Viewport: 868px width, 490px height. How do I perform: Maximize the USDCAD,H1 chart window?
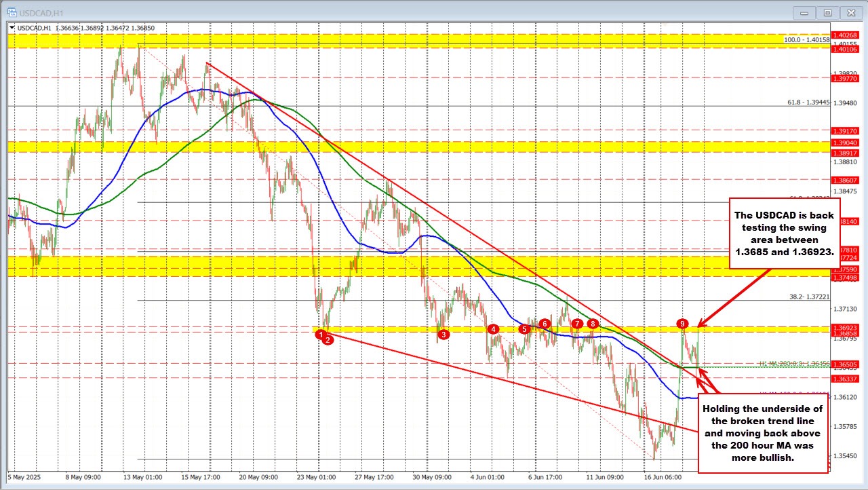[x=828, y=12]
